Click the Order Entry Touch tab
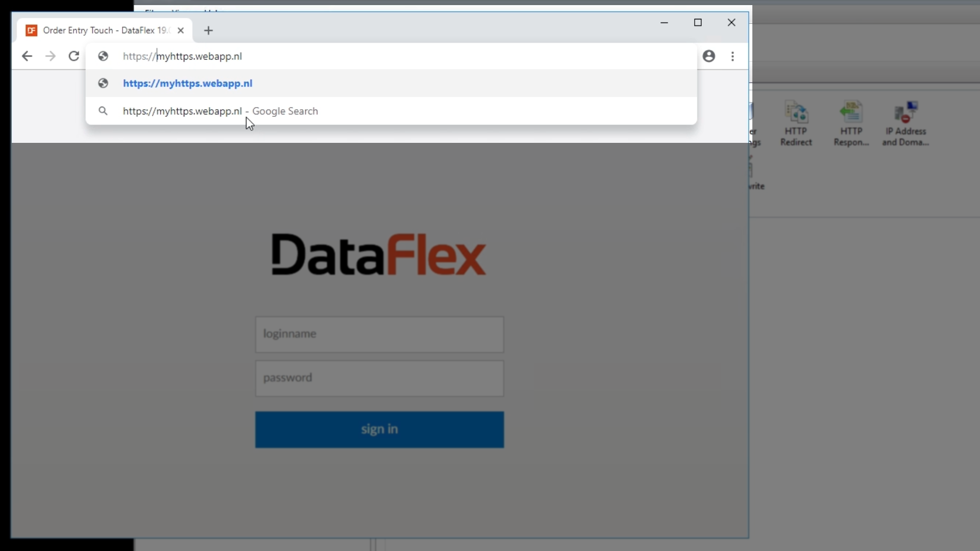This screenshot has height=551, width=980. pyautogui.click(x=102, y=31)
